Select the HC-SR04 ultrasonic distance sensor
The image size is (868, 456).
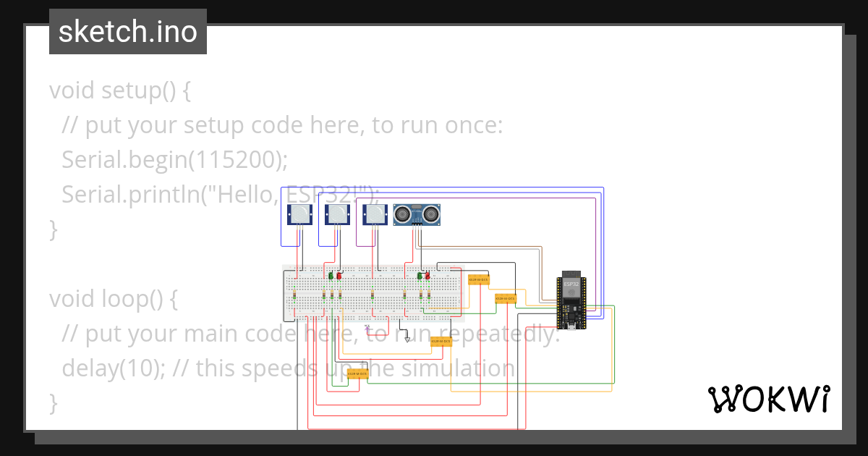[417, 214]
